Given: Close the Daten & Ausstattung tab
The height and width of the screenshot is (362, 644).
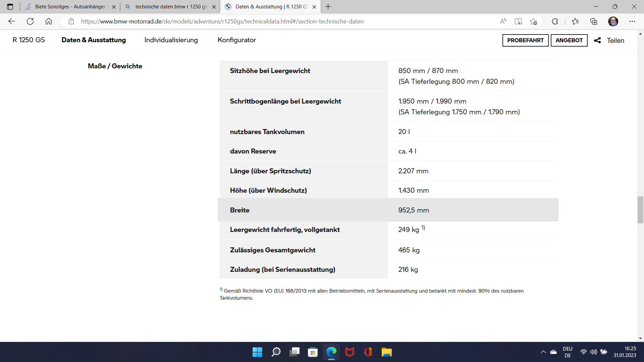Looking at the screenshot, I should (314, 7).
